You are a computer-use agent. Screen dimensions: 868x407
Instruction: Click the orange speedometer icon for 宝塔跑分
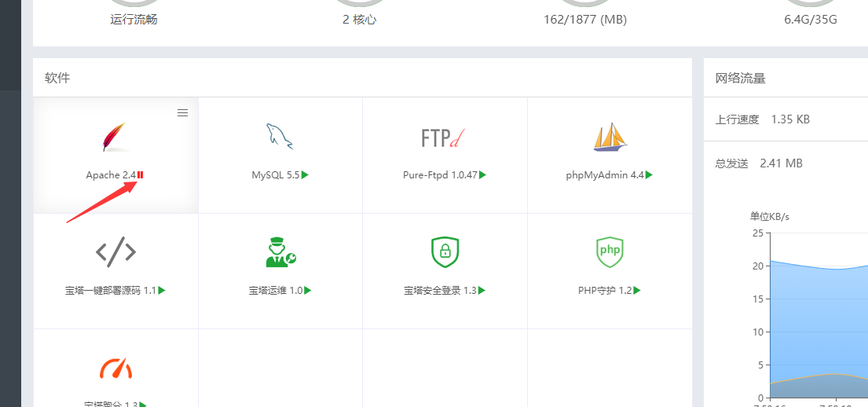(x=115, y=368)
